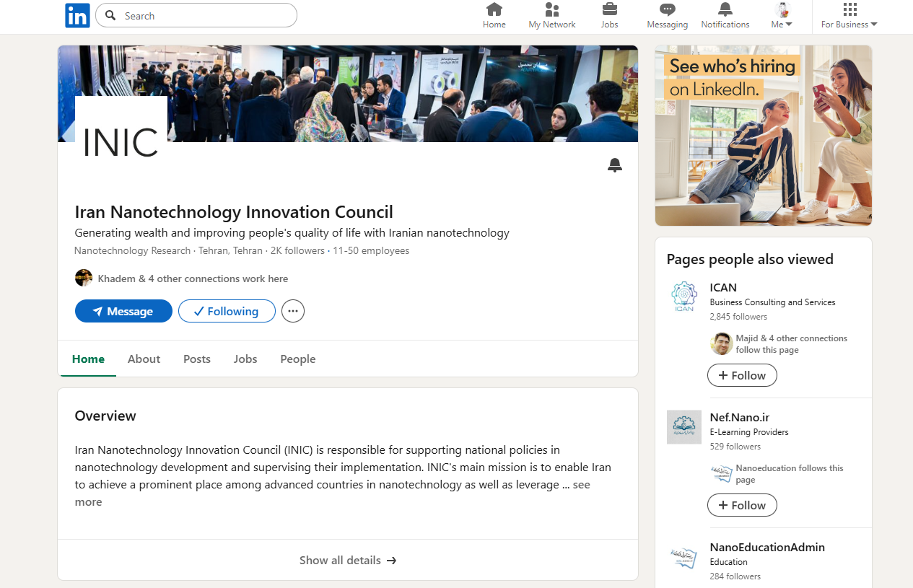This screenshot has width=913, height=588.
Task: Open Messaging chat bubble icon
Action: click(x=668, y=10)
